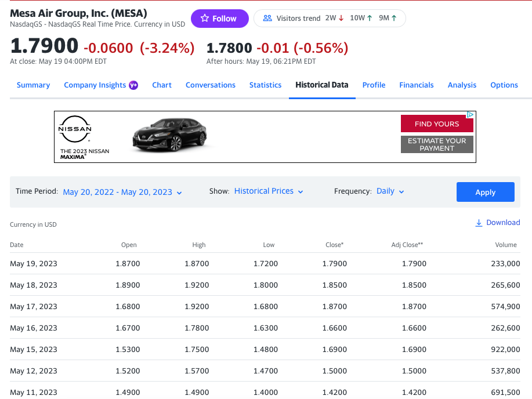The width and height of the screenshot is (532, 399).
Task: Click the Adj Close** column header
Action: [407, 245]
